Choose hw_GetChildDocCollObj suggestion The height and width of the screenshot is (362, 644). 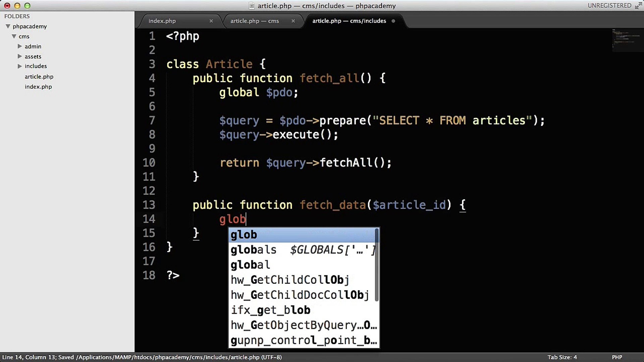(x=302, y=295)
